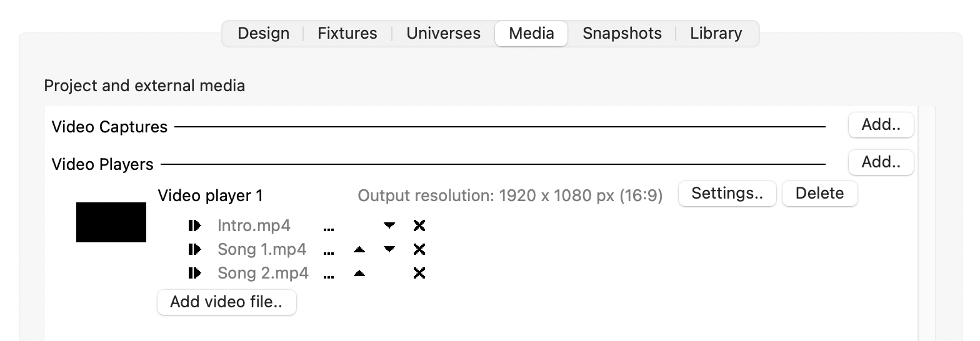Open options ellipsis for Song 2.mp4
Screen dimensions: 980x341
click(329, 276)
